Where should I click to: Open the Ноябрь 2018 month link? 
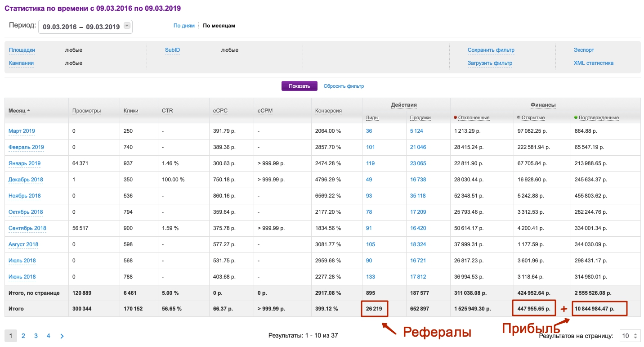tap(25, 196)
